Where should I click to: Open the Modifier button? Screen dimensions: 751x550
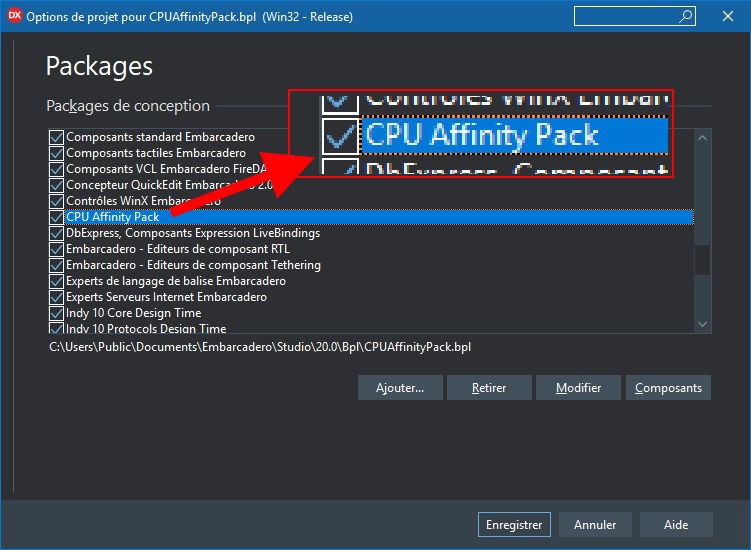pyautogui.click(x=578, y=388)
